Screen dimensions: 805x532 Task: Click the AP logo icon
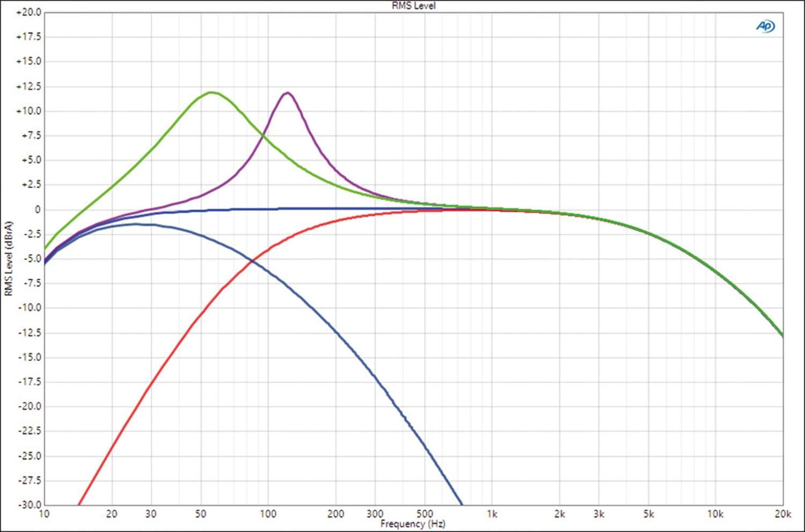click(x=766, y=26)
